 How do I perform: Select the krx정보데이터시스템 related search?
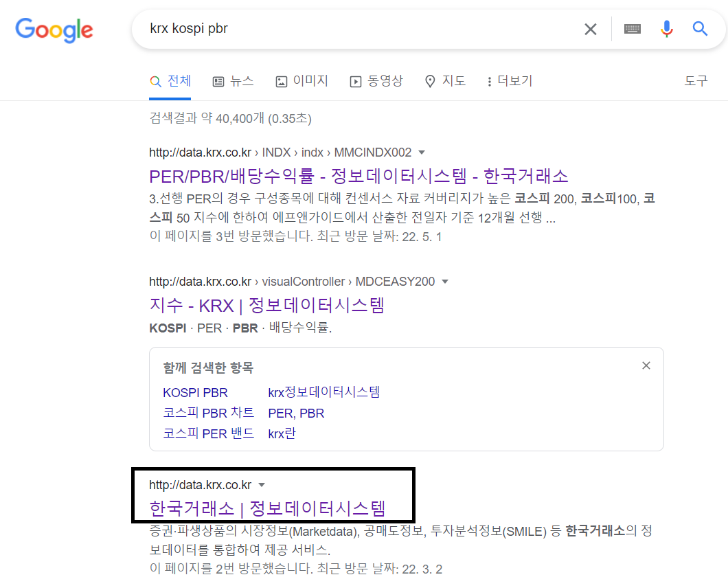(x=324, y=392)
